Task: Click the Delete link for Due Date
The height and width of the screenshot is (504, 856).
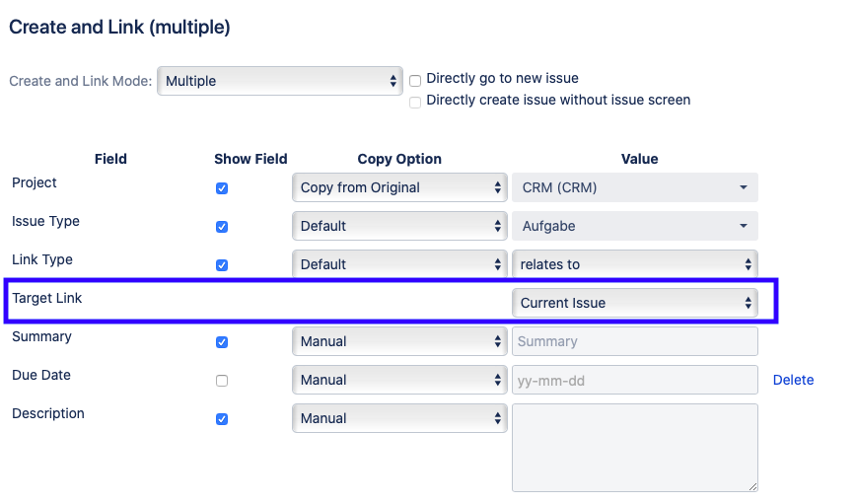Action: (x=793, y=380)
